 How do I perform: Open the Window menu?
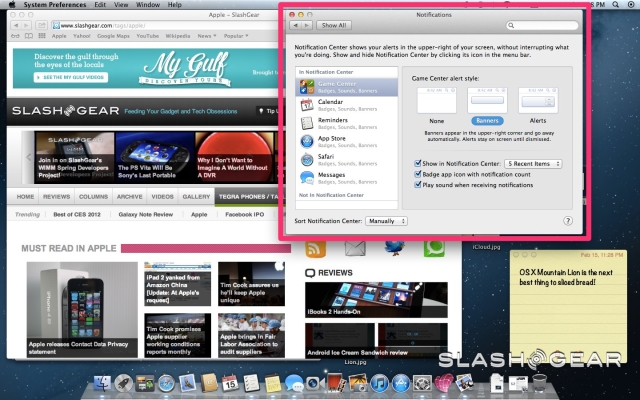[148, 4]
